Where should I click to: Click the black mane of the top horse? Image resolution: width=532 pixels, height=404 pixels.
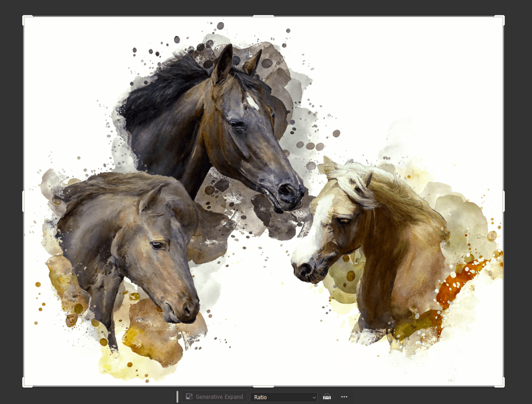tap(164, 84)
